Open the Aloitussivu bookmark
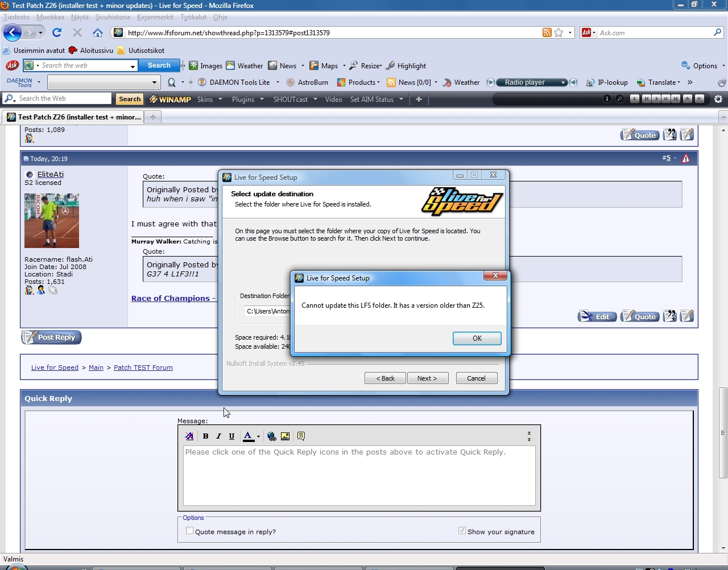The width and height of the screenshot is (728, 570). (x=91, y=50)
